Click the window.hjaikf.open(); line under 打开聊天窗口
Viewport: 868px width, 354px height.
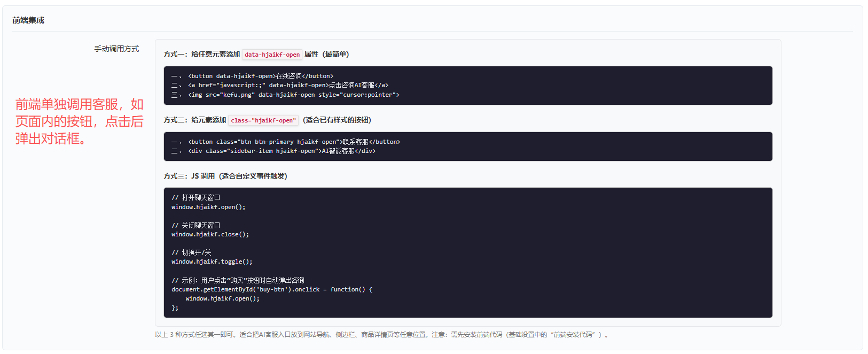click(x=208, y=207)
